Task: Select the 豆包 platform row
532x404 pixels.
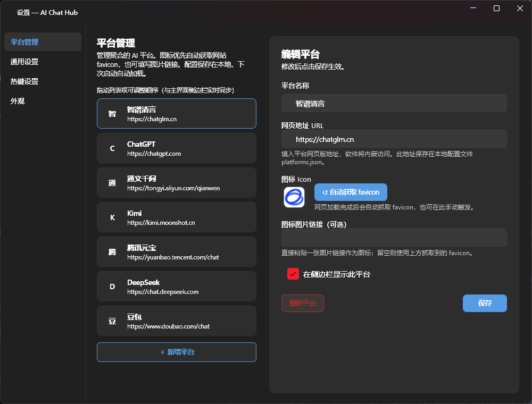Action: [x=177, y=321]
